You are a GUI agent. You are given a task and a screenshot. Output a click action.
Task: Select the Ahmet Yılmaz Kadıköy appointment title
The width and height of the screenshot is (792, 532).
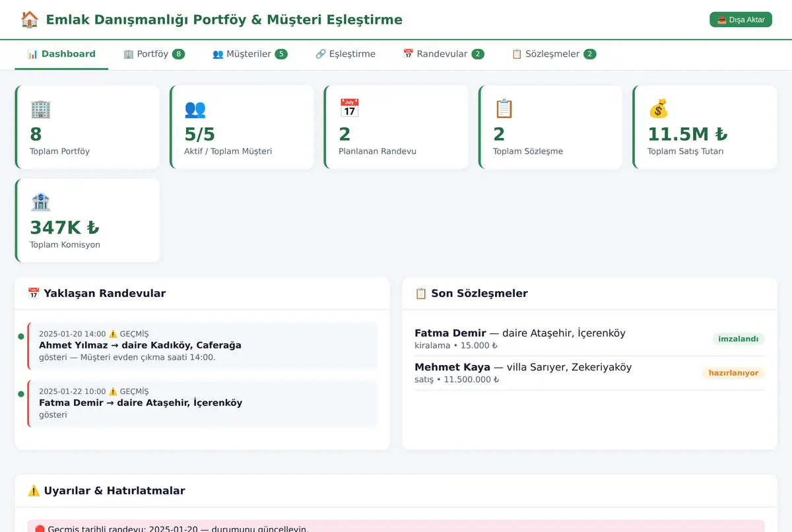click(x=140, y=345)
